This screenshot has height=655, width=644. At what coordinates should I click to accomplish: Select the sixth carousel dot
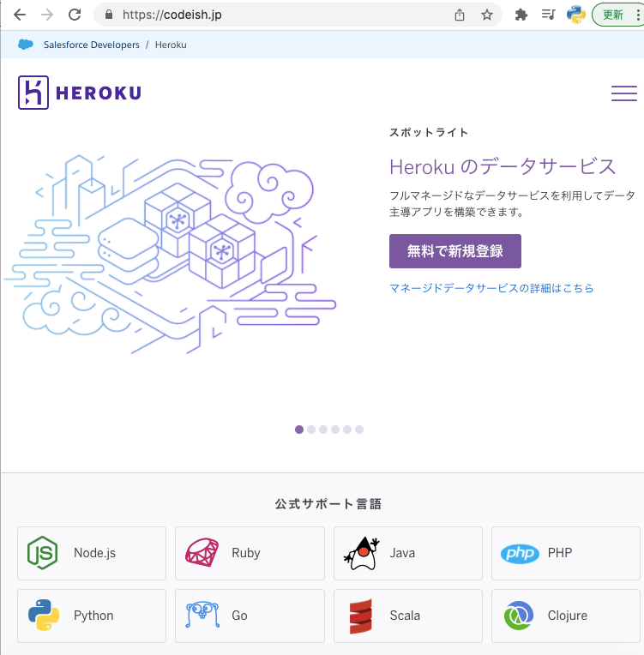point(359,430)
